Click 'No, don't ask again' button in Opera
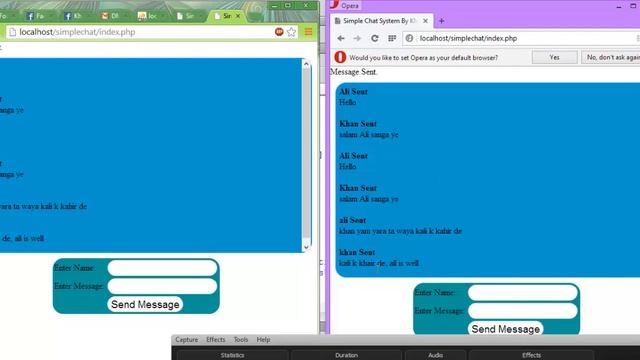 [611, 57]
